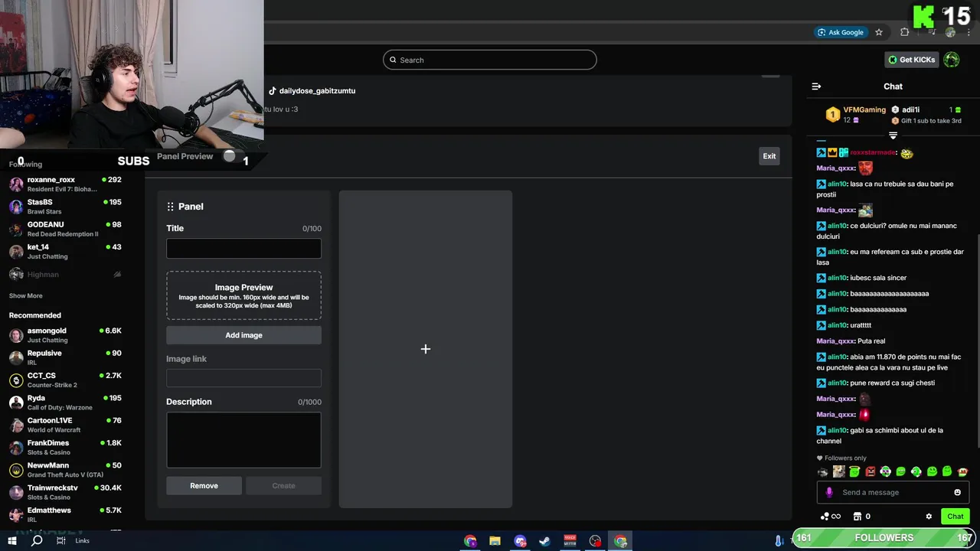Open FrankDimes Slots & Casino channel
This screenshot has height=551, width=980.
(x=65, y=448)
